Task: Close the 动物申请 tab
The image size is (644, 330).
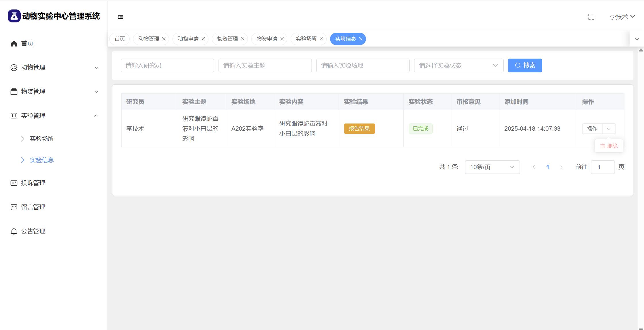Action: tap(203, 39)
